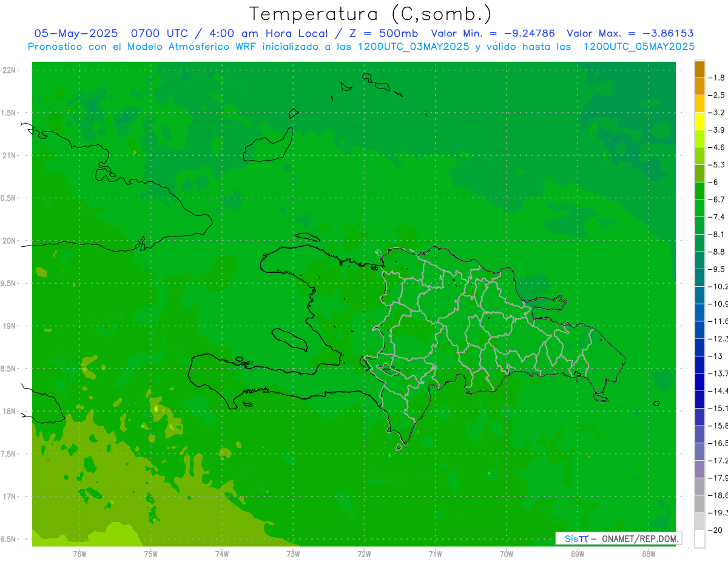The image size is (728, 562).
Task: Pick the yellow swatch between -3.2 and -3.9
Action: coord(699,121)
